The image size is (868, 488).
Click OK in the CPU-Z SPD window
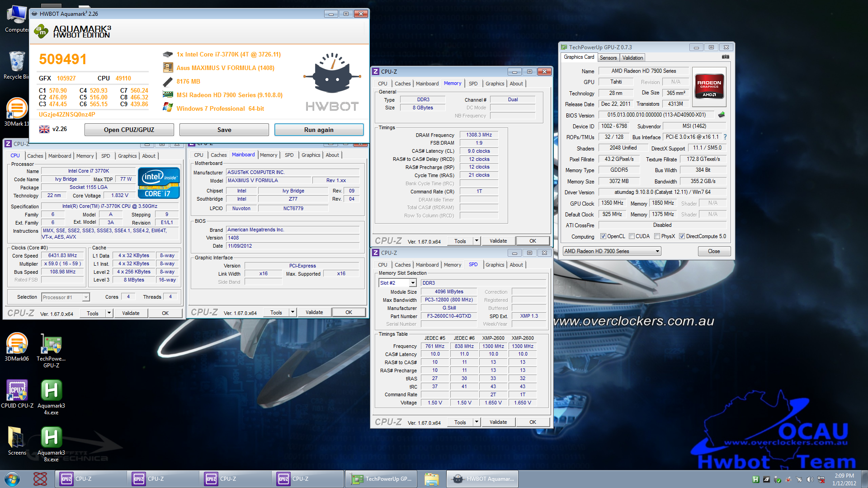[x=533, y=422]
